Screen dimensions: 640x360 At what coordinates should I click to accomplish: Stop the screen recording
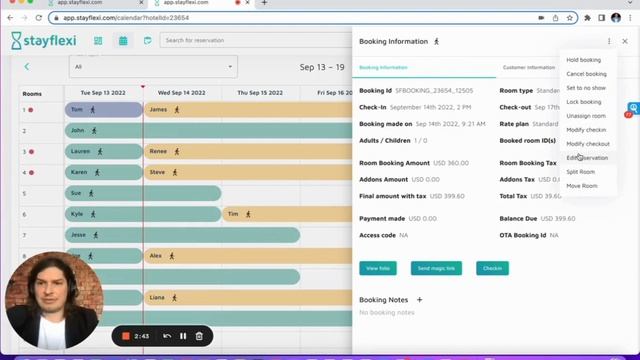(126, 336)
